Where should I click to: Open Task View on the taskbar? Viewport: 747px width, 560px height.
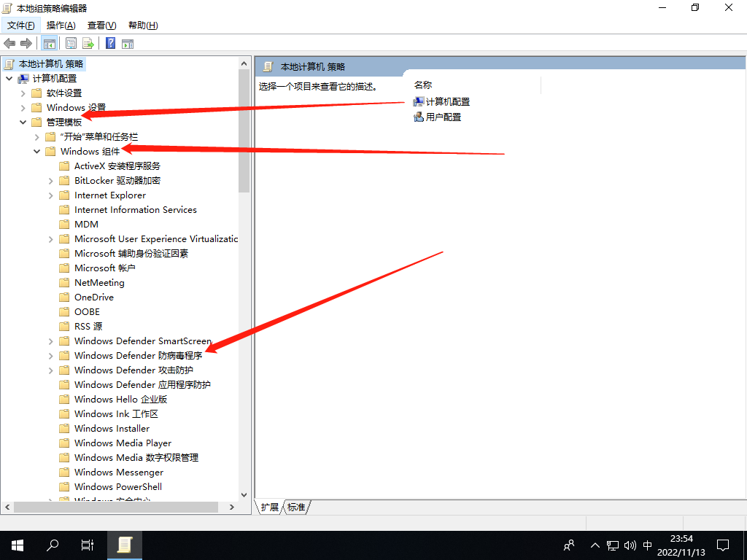click(x=88, y=545)
